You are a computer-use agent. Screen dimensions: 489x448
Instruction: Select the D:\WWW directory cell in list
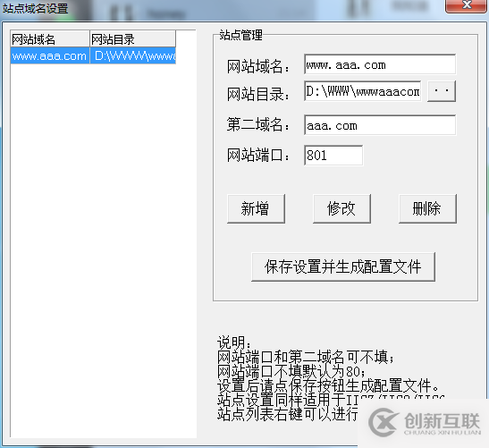(x=133, y=55)
